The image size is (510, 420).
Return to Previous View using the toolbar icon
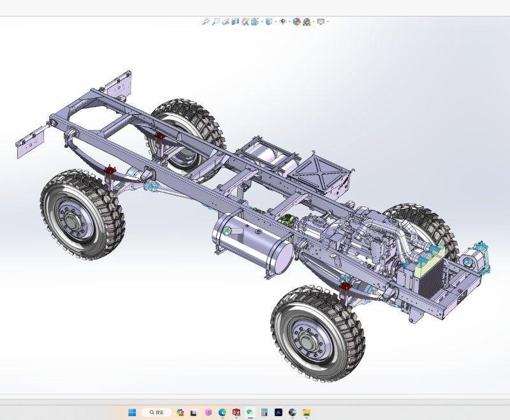coord(226,22)
